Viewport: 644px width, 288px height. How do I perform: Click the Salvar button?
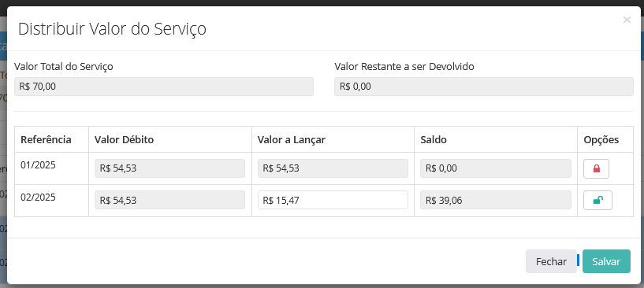click(606, 261)
